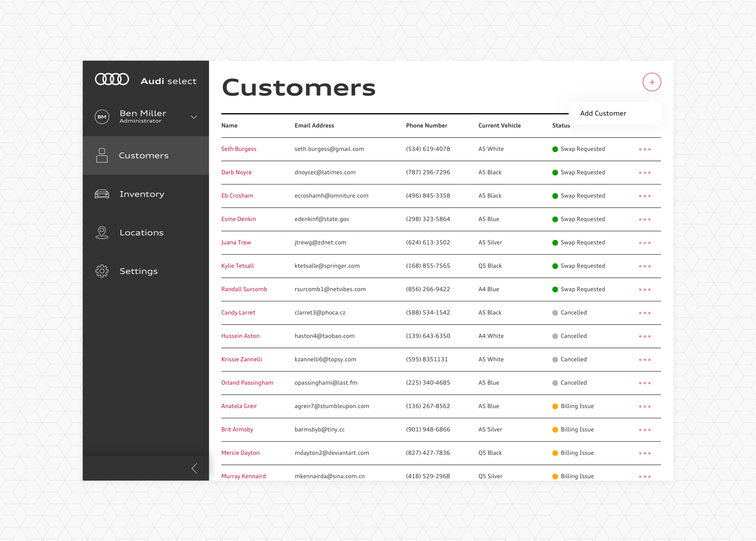756x541 pixels.
Task: Show row actions for Krissie Zannelli
Action: 645,360
